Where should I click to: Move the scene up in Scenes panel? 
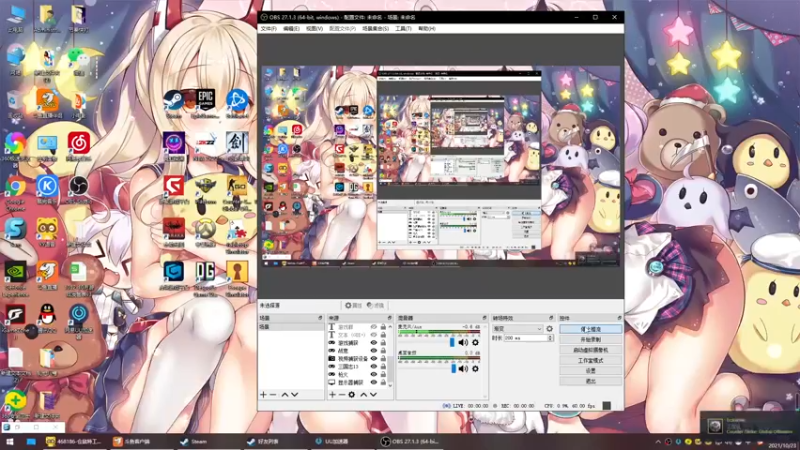coord(285,394)
